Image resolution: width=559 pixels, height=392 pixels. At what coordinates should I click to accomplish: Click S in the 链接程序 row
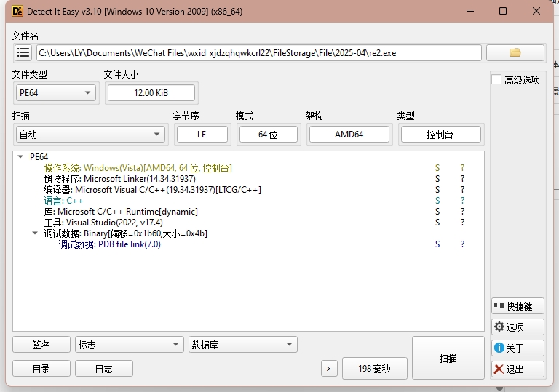tap(437, 179)
